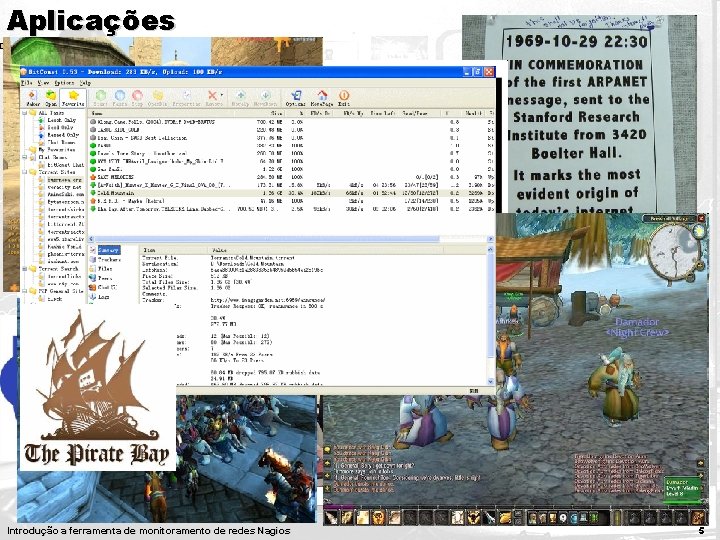
Task: Collapse the All Tasks tree node
Action: tap(24, 112)
